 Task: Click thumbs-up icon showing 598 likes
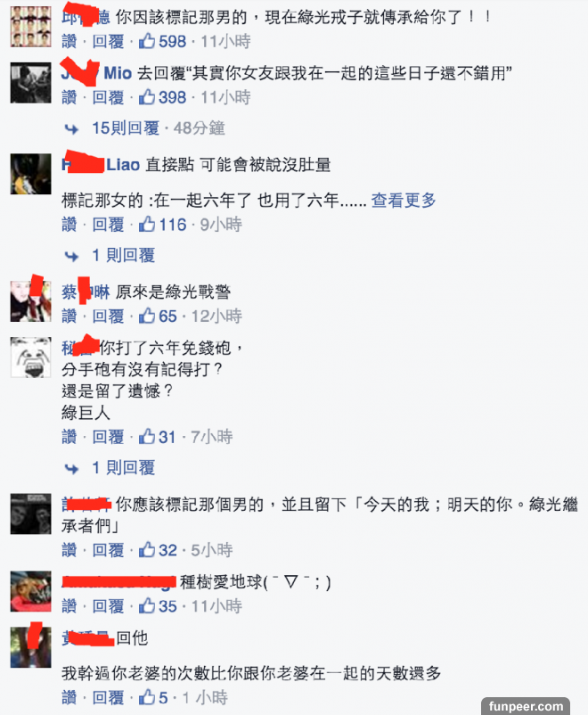coord(147,41)
